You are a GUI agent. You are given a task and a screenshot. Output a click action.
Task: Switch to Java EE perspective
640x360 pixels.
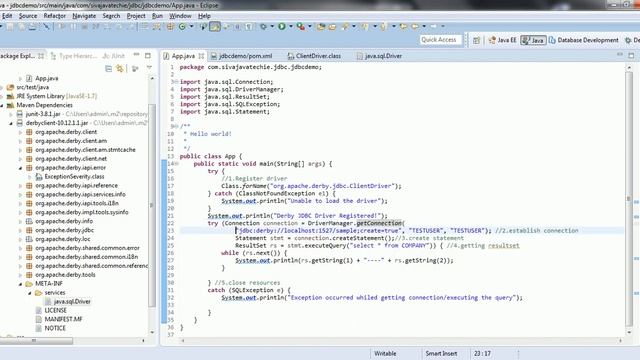(502, 40)
